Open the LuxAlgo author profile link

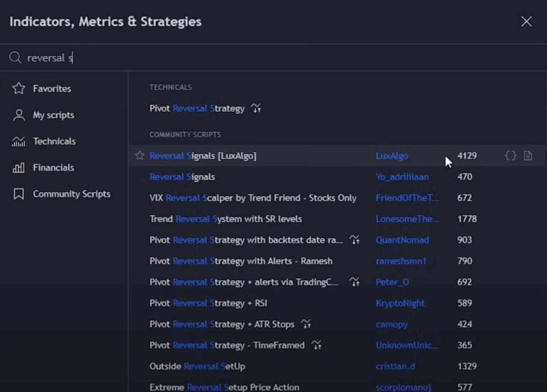pyautogui.click(x=392, y=156)
